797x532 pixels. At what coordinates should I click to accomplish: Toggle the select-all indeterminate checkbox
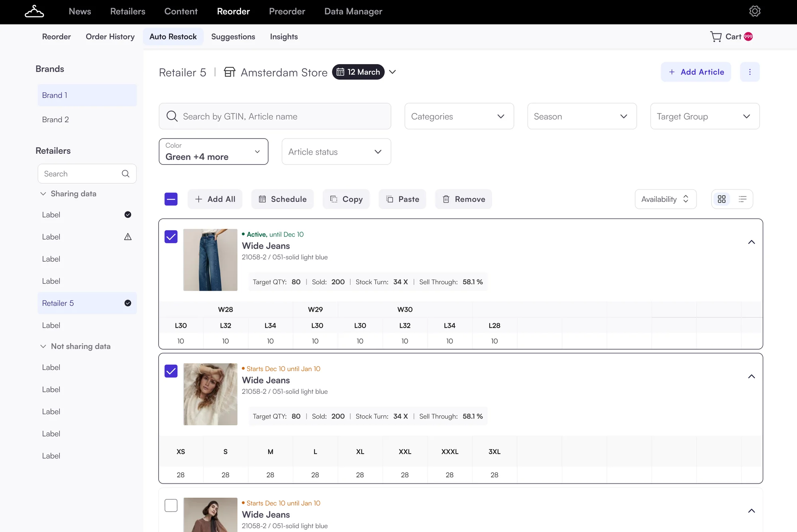pyautogui.click(x=171, y=199)
